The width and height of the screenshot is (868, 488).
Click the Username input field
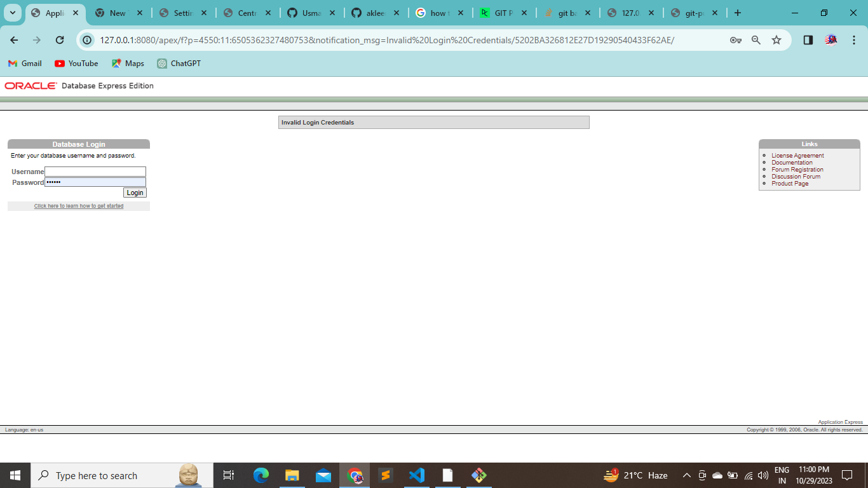pyautogui.click(x=95, y=171)
